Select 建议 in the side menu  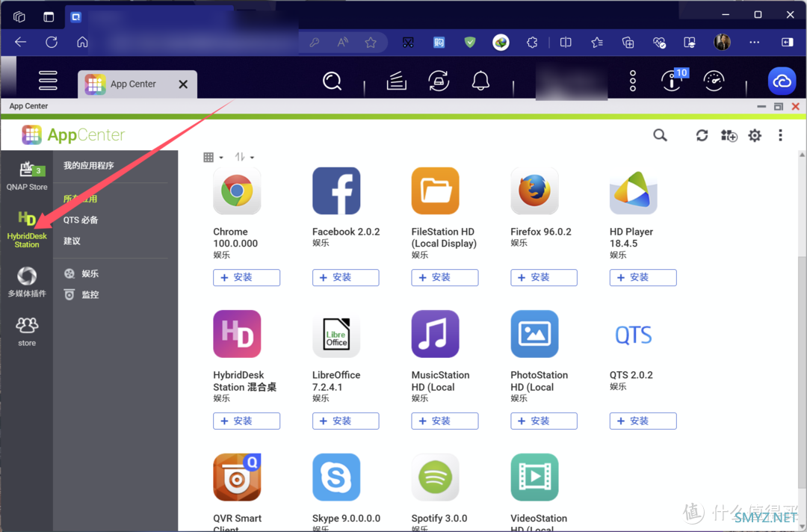click(x=72, y=241)
